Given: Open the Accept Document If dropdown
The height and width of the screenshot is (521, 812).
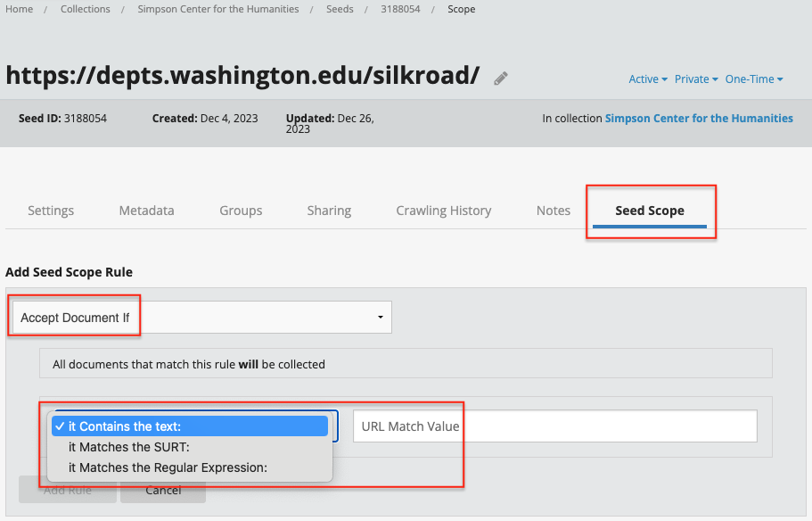Looking at the screenshot, I should (202, 318).
